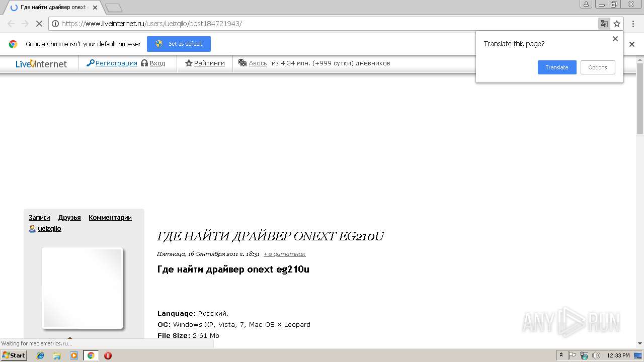
Task: Open volume speaker tray icon
Action: [596, 355]
